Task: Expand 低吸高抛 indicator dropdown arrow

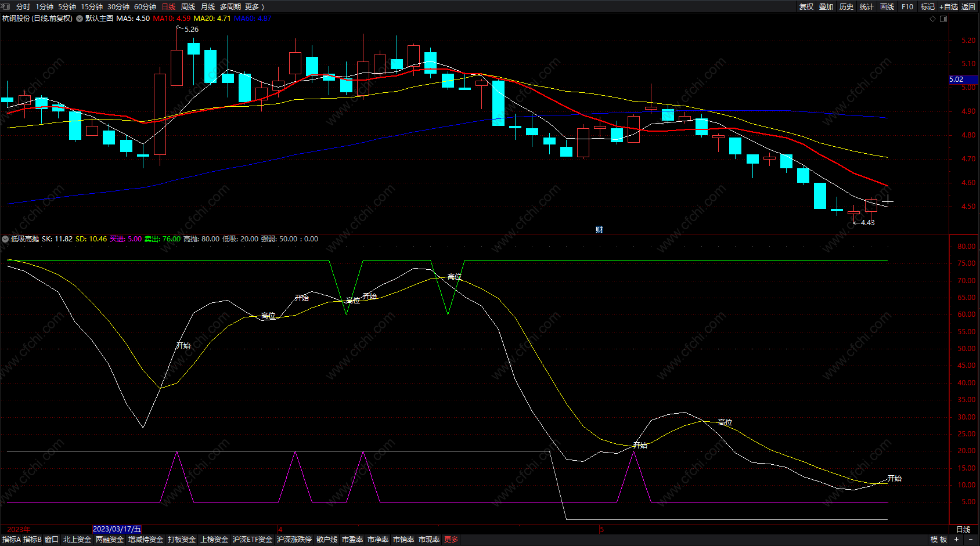Action: tap(5, 239)
